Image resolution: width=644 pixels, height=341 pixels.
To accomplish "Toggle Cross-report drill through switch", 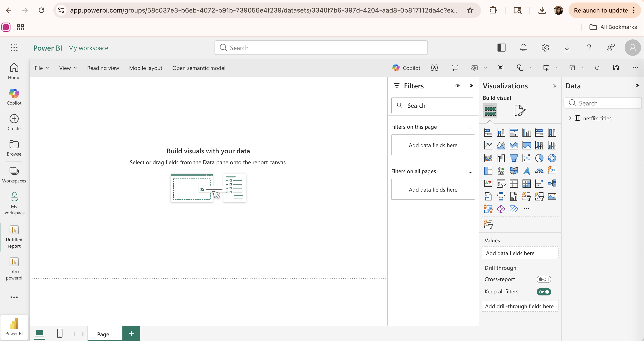I will [x=543, y=279].
